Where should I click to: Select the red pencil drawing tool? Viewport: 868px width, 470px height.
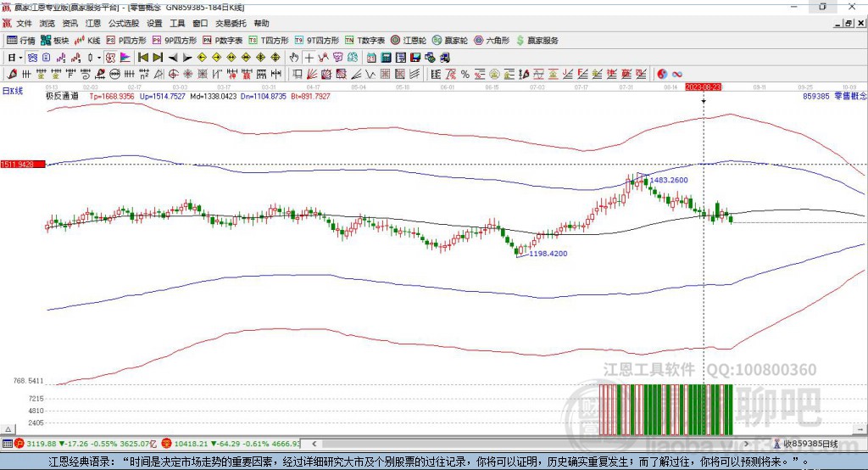12,75
